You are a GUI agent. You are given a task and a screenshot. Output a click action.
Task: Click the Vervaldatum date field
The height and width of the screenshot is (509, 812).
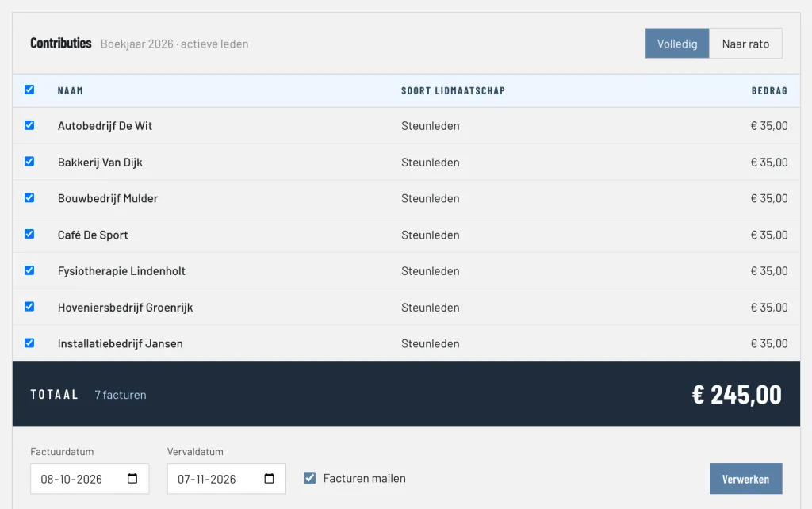(226, 478)
